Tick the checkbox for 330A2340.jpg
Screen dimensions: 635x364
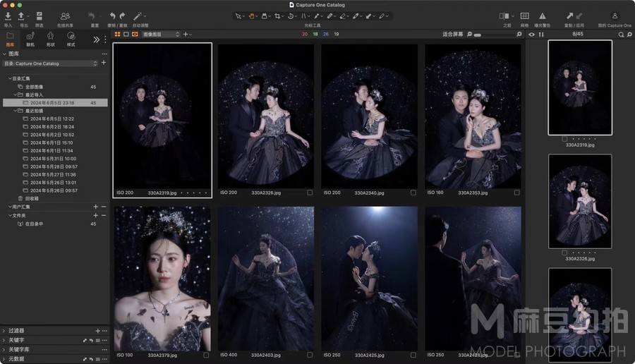click(413, 193)
